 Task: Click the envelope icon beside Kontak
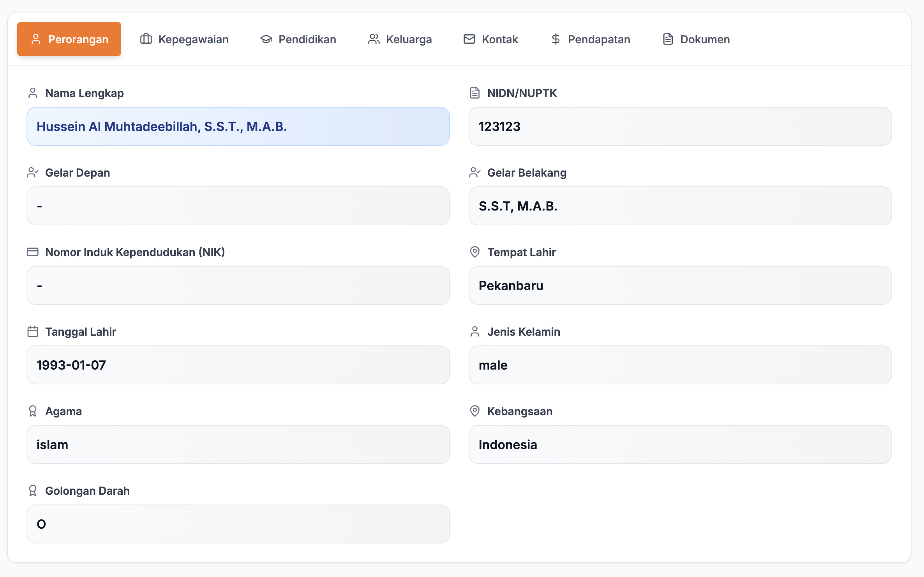(x=469, y=39)
